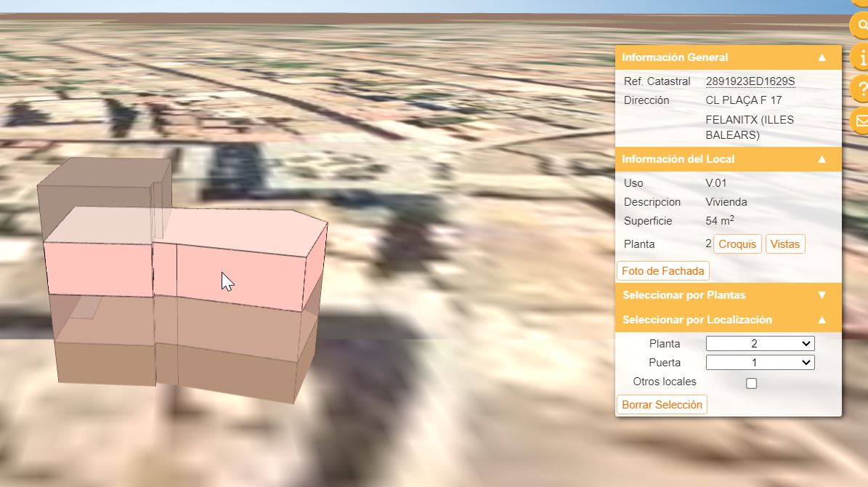The width and height of the screenshot is (868, 487).
Task: Open help via question mark icon
Action: pos(861,89)
